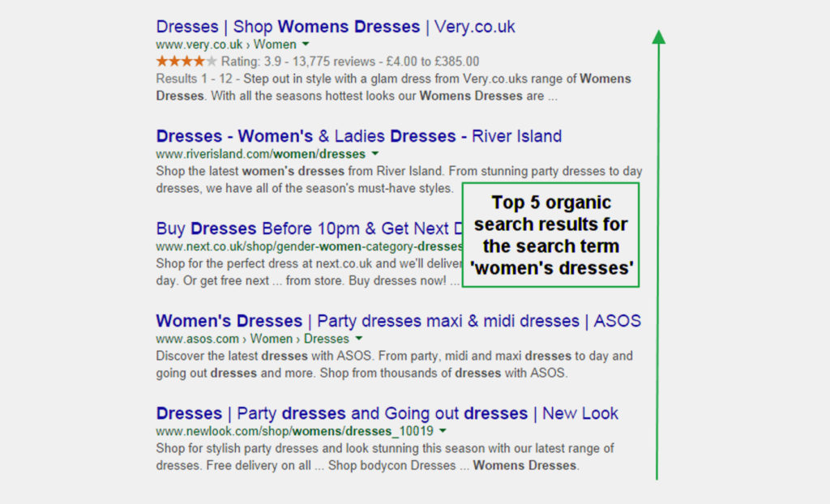
Task: Click the green www.riverisland.com/women/dresses URL
Action: tap(260, 154)
